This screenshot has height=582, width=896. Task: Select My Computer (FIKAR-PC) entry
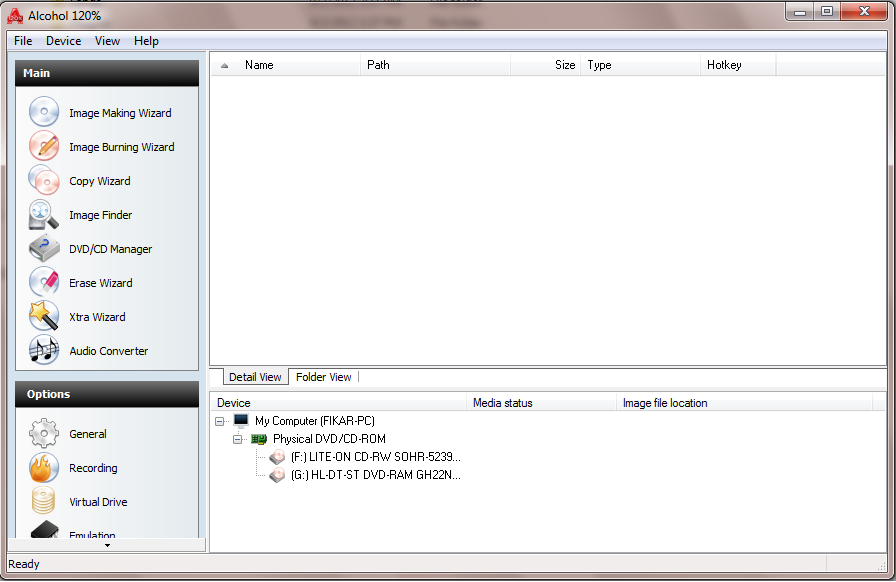coord(315,421)
